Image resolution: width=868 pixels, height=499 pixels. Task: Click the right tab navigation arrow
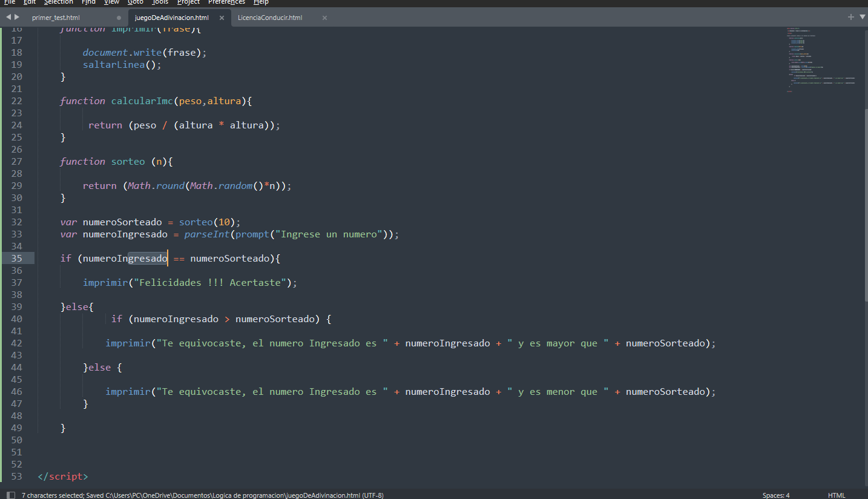pyautogui.click(x=16, y=18)
